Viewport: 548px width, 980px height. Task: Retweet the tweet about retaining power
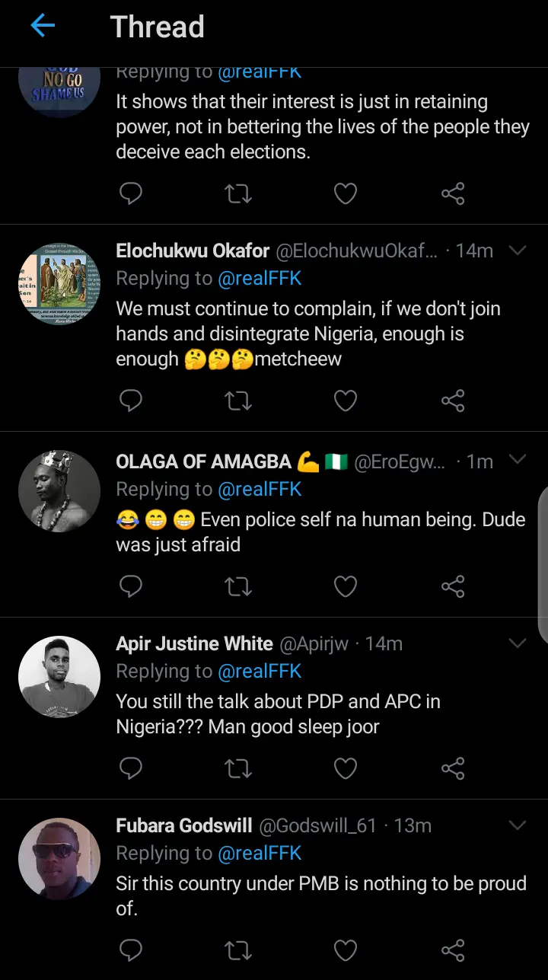239,194
